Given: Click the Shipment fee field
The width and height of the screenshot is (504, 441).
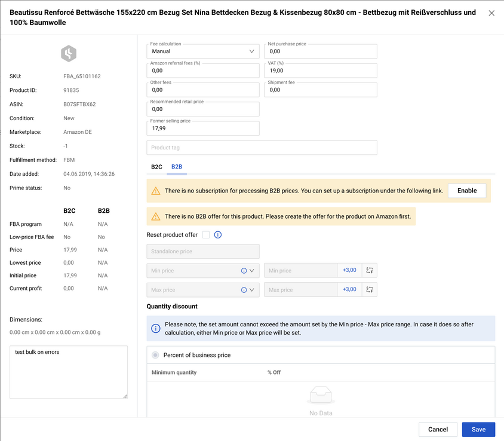Looking at the screenshot, I should click(321, 90).
